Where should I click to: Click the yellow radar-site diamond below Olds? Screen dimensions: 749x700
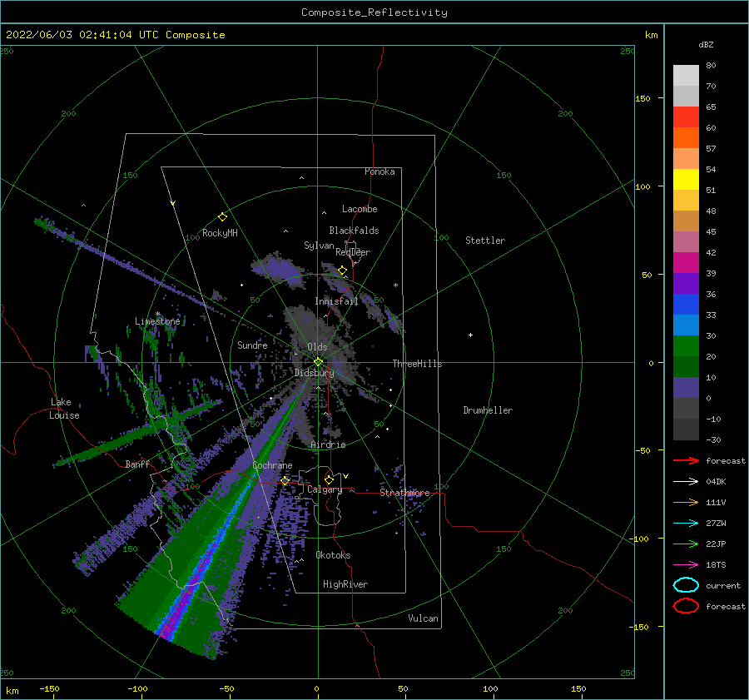(x=318, y=362)
